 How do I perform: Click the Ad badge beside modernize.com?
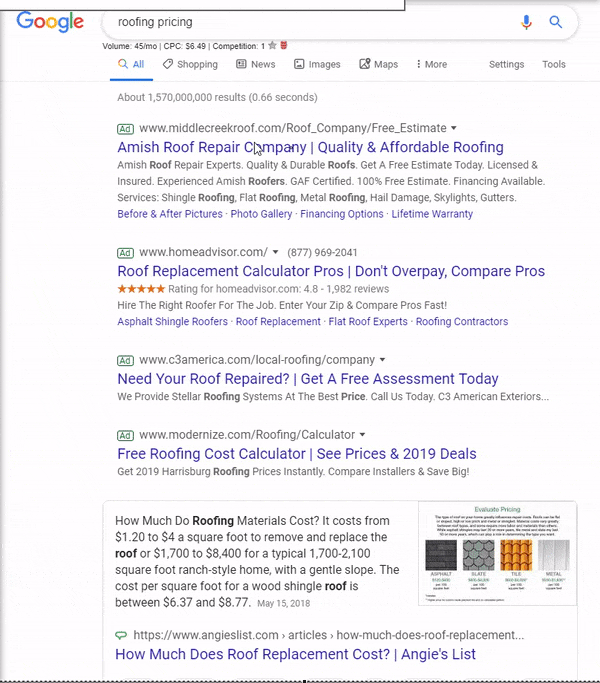coord(125,436)
